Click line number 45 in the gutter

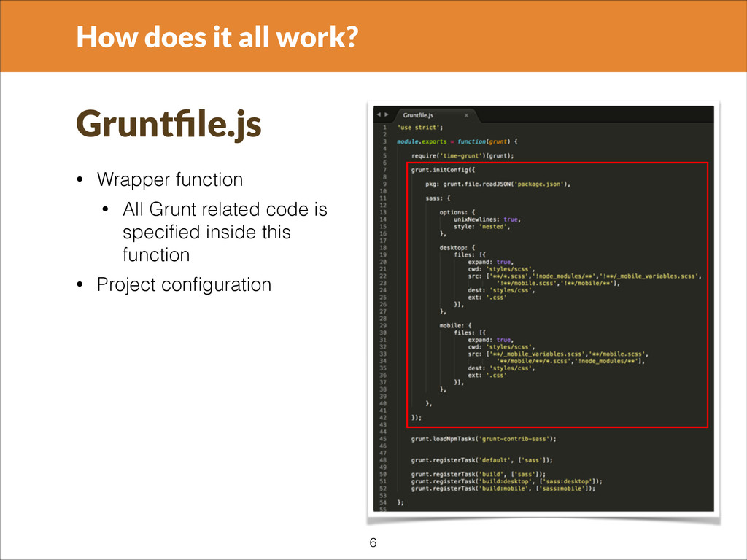[x=383, y=439]
